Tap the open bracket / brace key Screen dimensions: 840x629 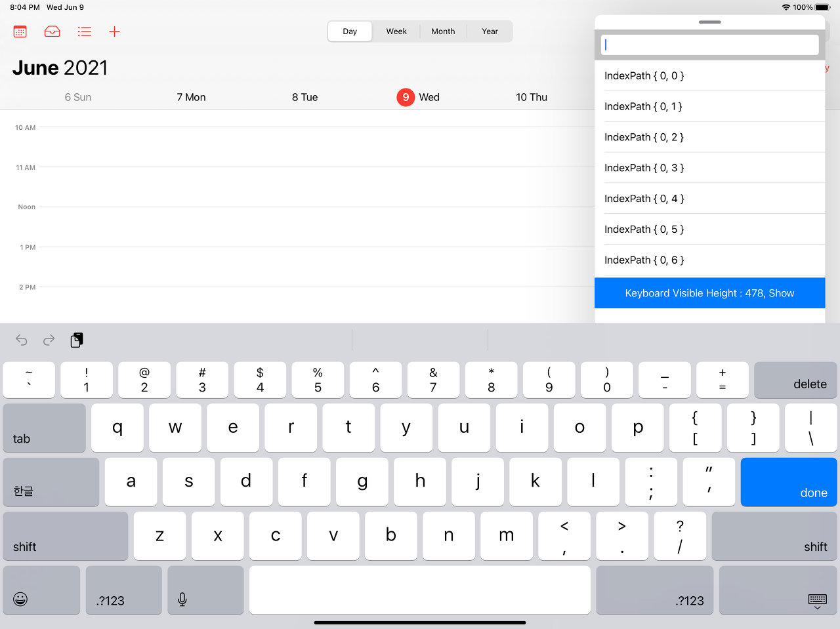[696, 428]
